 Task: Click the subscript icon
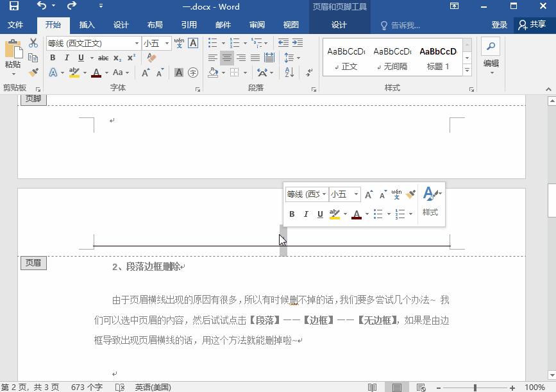tap(118, 57)
